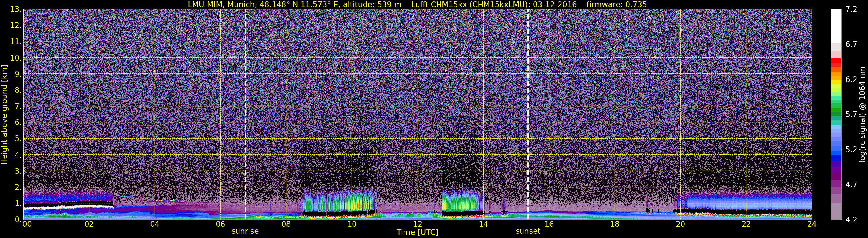Click the colorbar value label '6.2'
Viewport: 868px width, 238px height.
[851, 80]
